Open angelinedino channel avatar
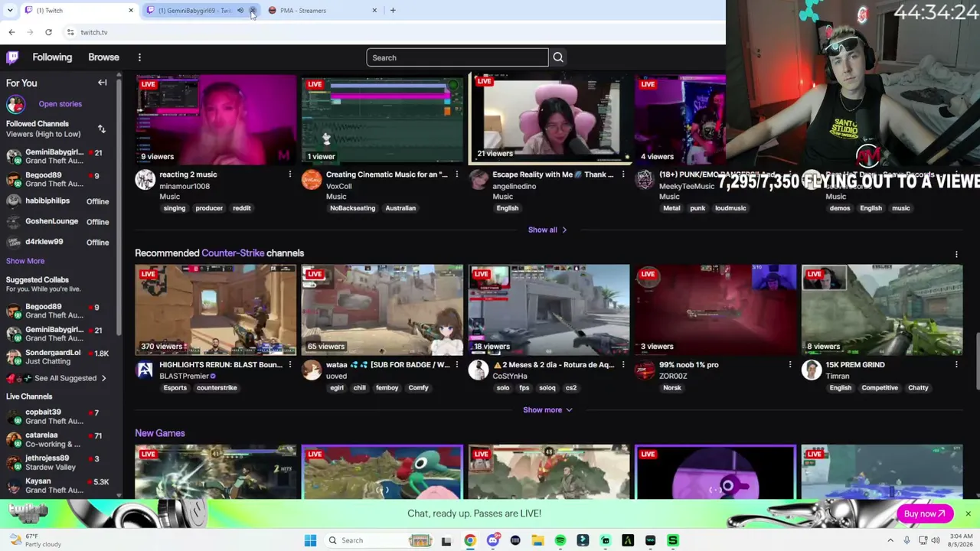The height and width of the screenshot is (551, 980). 479,180
